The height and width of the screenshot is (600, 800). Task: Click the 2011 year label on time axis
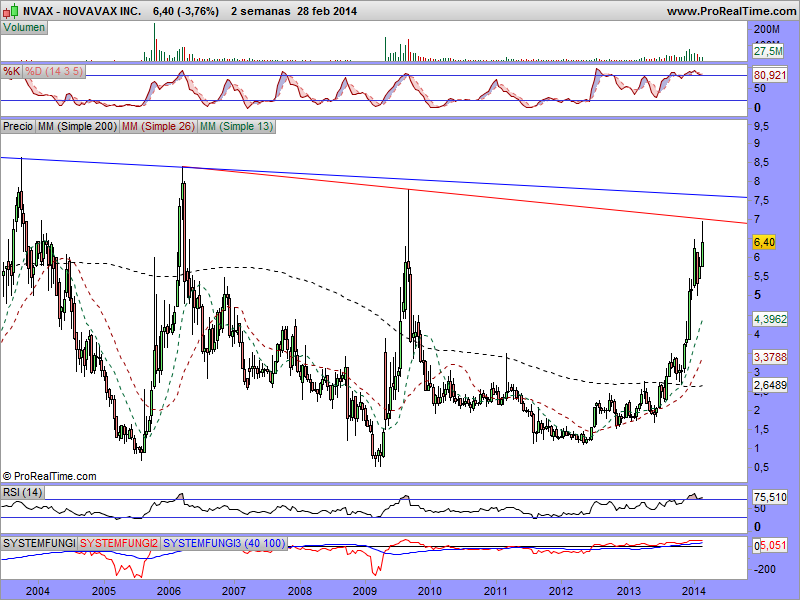coord(495,591)
